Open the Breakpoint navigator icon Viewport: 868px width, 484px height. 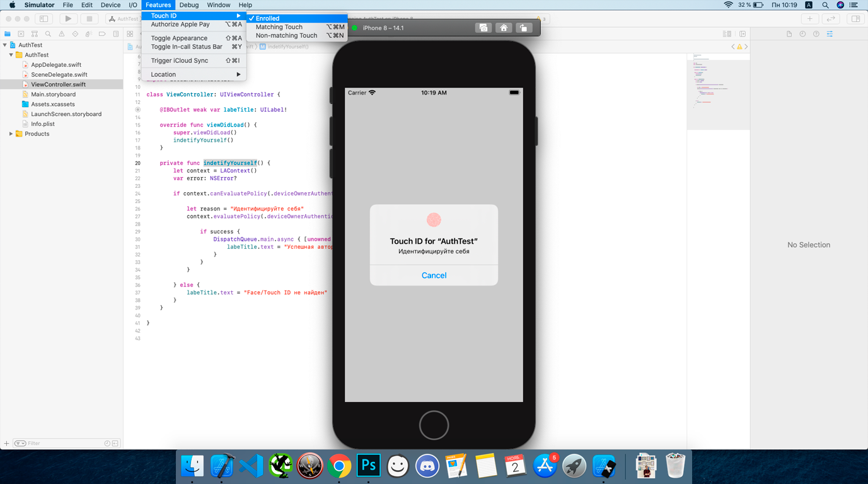(x=102, y=34)
